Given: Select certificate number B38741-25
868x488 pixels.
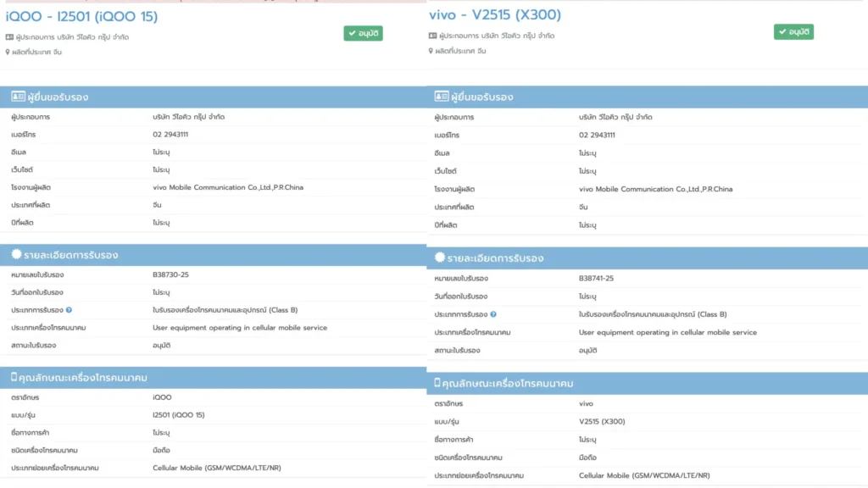Looking at the screenshot, I should pos(596,278).
